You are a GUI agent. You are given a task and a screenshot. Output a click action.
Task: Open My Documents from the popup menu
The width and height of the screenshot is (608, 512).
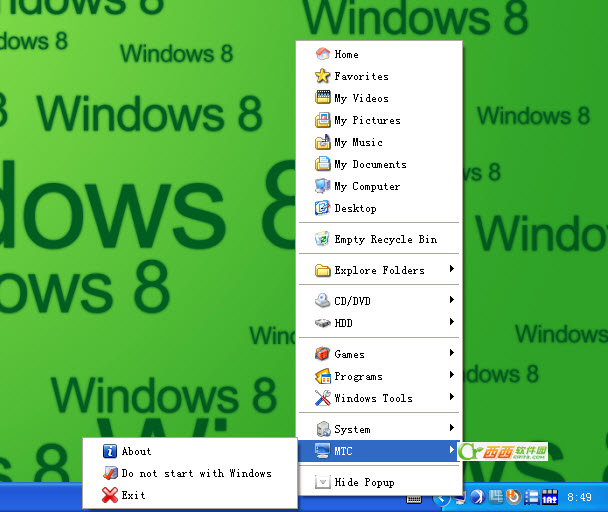[x=379, y=164]
